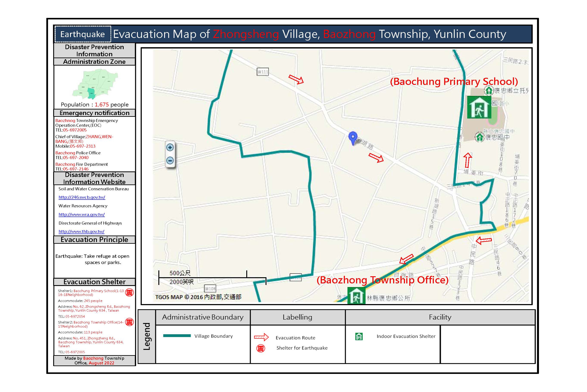587x392 pixels.
Task: Click the road number 108 sign near scale bar
Action: tap(210, 289)
